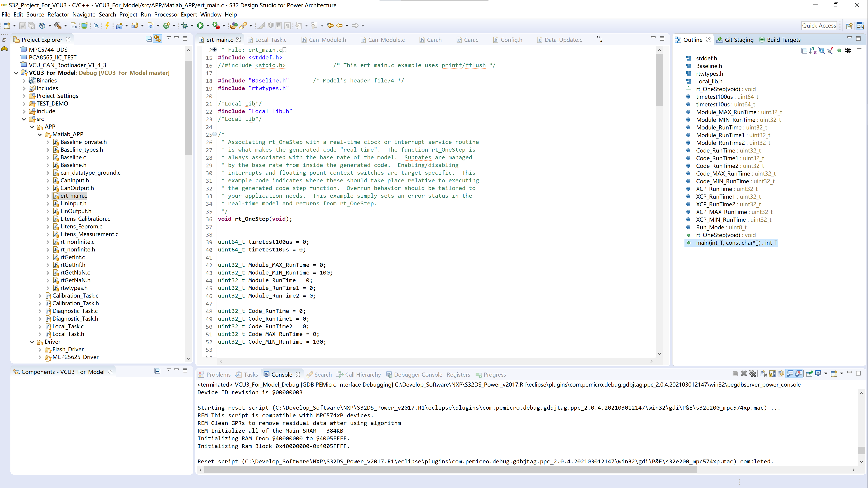868x488 pixels.
Task: Switch to the Can_Module.c editor tab
Action: pos(386,39)
